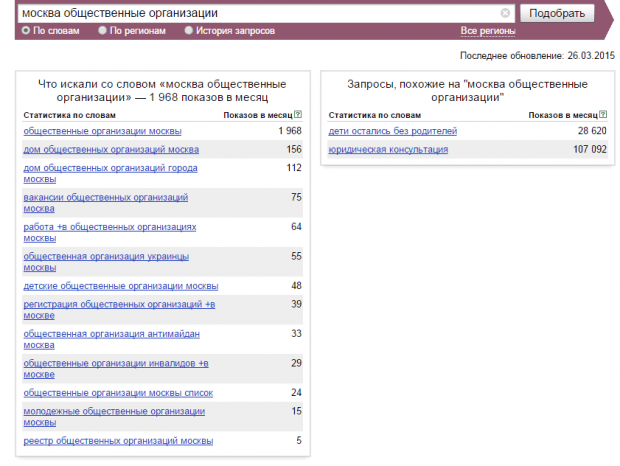Open 'общественные организации москвы' link
Image resolution: width=620 pixels, height=466 pixels.
(102, 131)
